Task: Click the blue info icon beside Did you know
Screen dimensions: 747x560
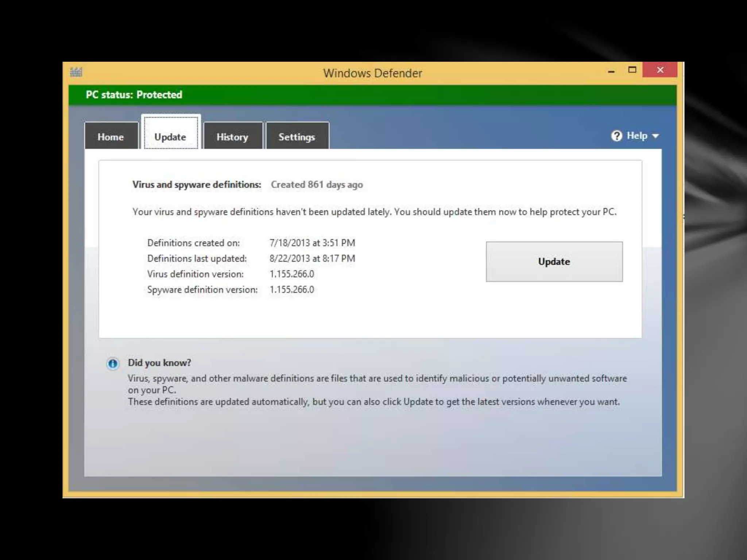Action: [x=113, y=363]
